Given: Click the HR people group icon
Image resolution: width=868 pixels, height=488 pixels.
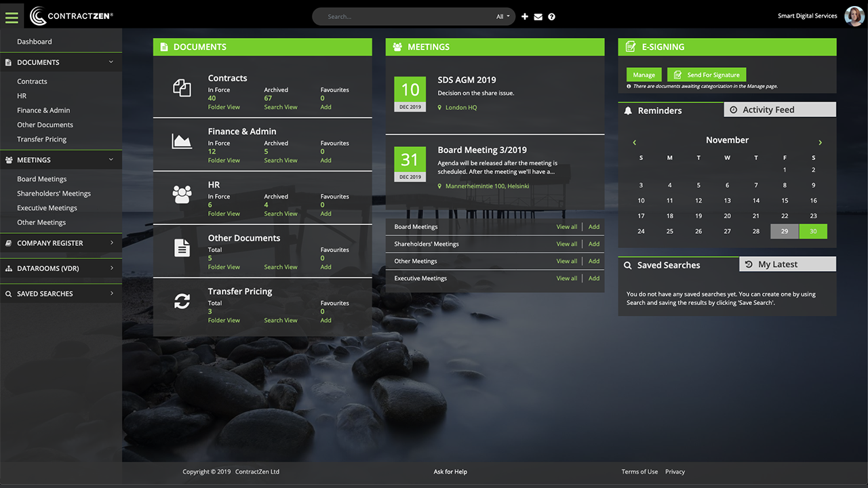Looking at the screenshot, I should (182, 195).
